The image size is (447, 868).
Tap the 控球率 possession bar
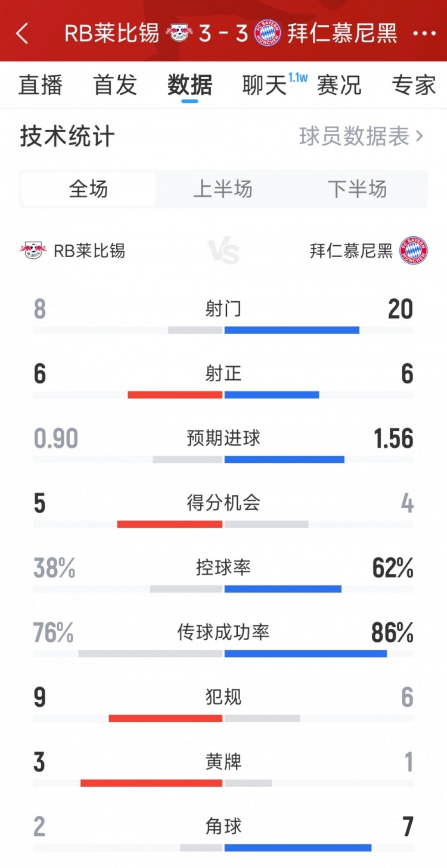223,589
